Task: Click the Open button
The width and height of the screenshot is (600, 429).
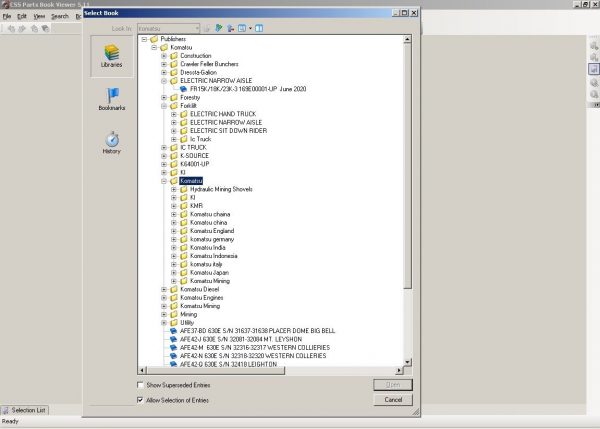Action: (x=393, y=385)
